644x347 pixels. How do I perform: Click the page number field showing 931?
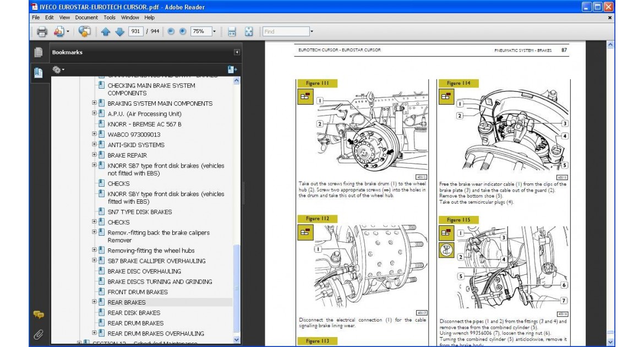click(x=135, y=31)
